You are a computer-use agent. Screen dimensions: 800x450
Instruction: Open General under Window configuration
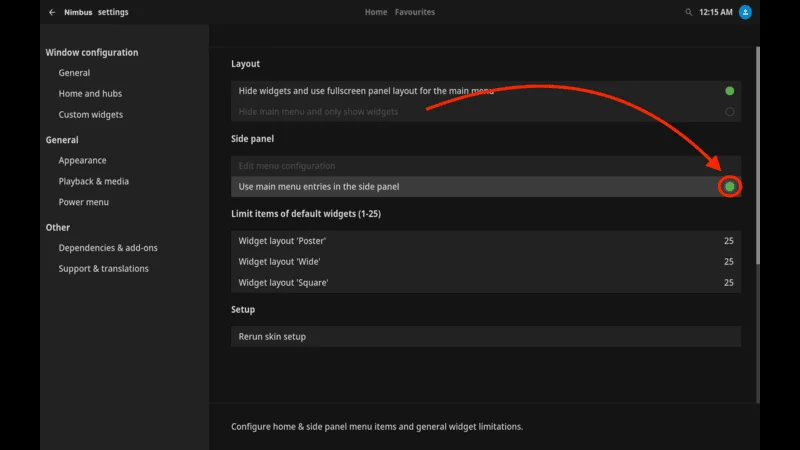[x=74, y=73]
